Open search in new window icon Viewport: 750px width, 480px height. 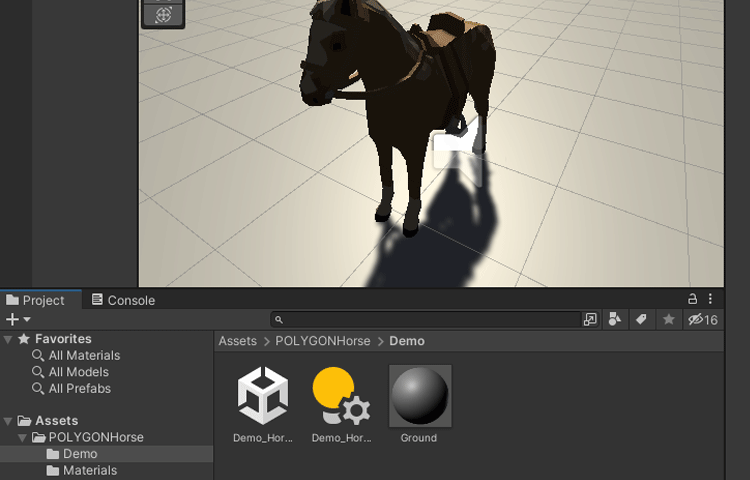(x=590, y=319)
